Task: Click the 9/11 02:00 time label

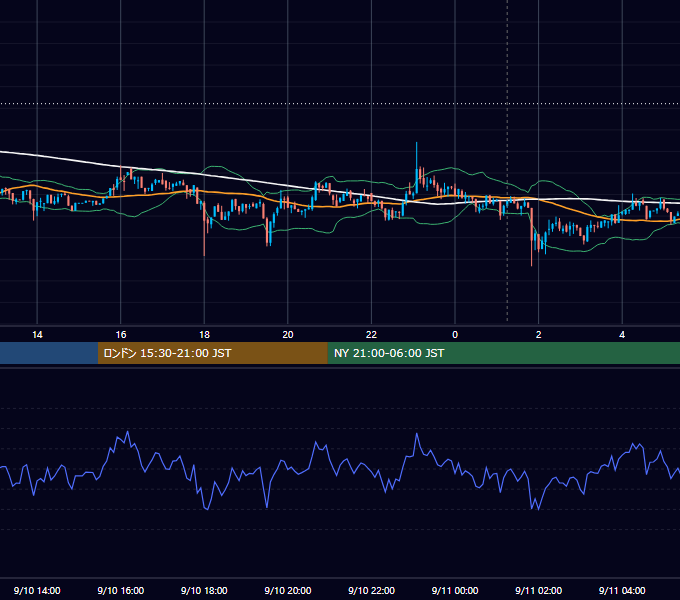Action: point(538,590)
